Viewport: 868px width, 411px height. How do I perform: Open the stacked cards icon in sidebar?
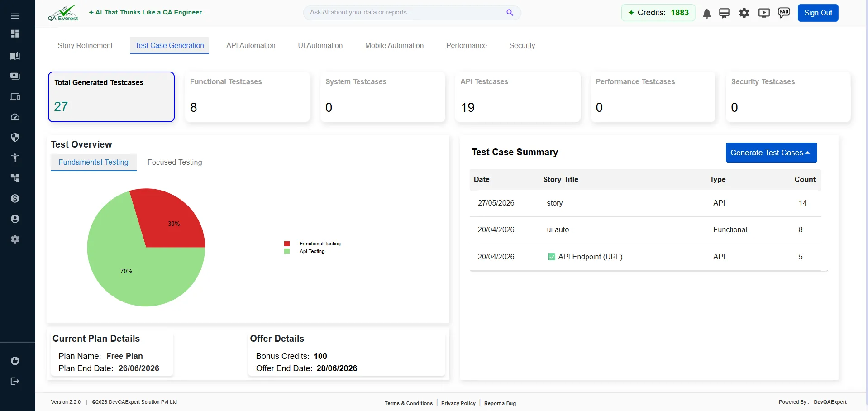tap(15, 76)
